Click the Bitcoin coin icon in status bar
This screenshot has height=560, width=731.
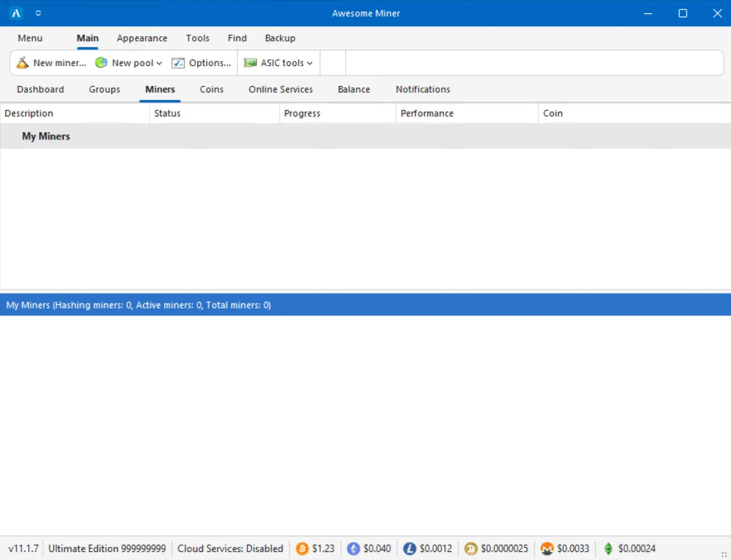pos(302,549)
